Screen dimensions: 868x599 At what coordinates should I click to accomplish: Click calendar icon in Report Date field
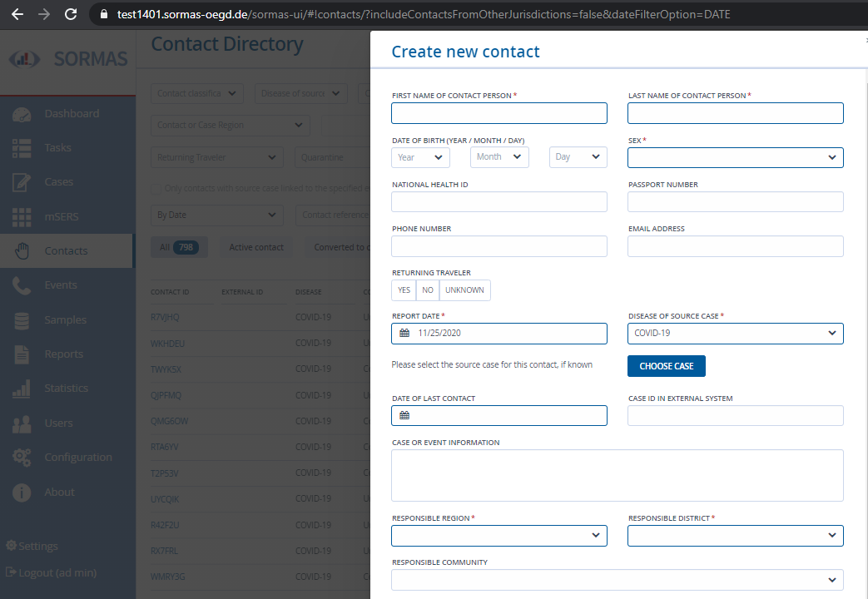tap(404, 334)
